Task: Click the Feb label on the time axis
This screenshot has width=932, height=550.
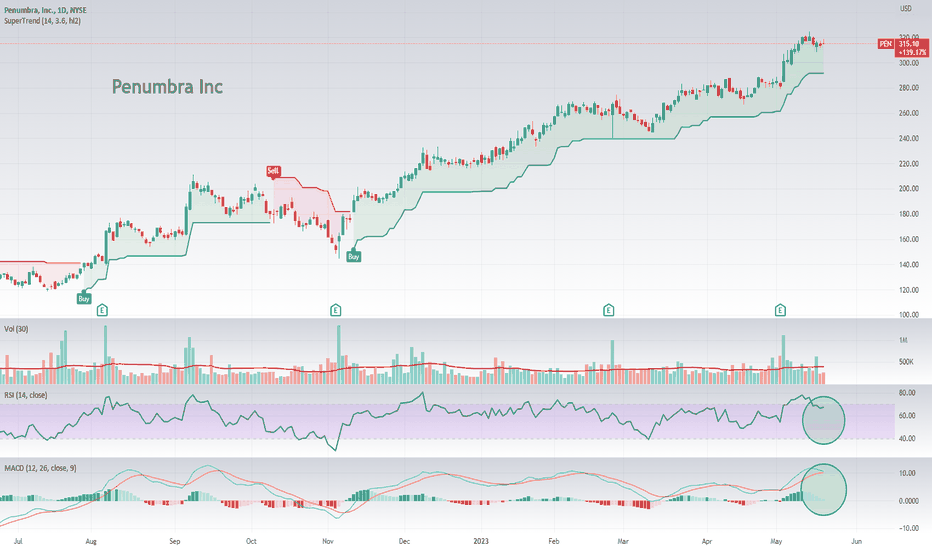Action: (x=554, y=541)
